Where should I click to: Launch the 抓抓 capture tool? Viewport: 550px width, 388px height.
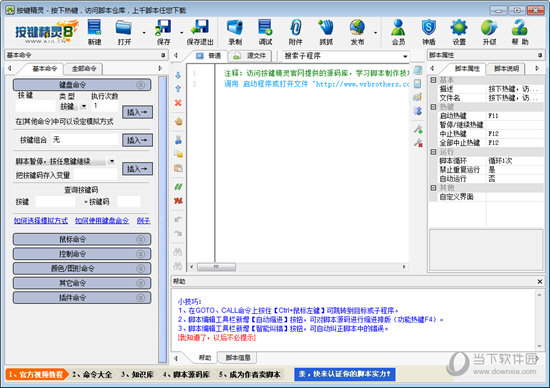coord(326,32)
